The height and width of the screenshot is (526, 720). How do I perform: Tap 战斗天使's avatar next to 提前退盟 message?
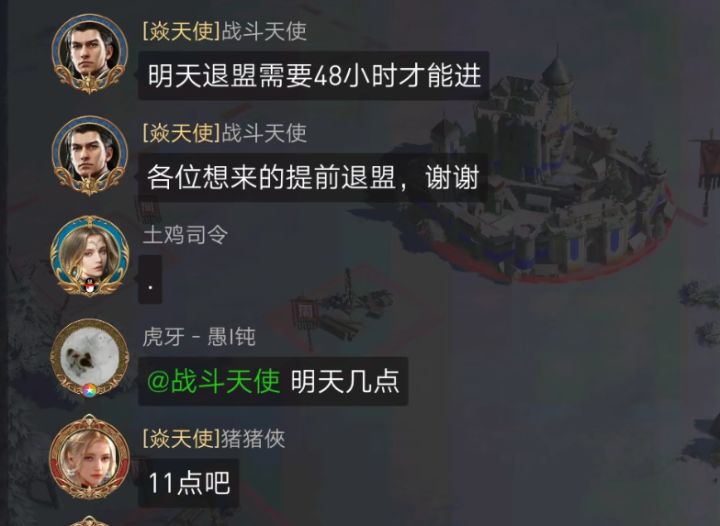(x=90, y=156)
